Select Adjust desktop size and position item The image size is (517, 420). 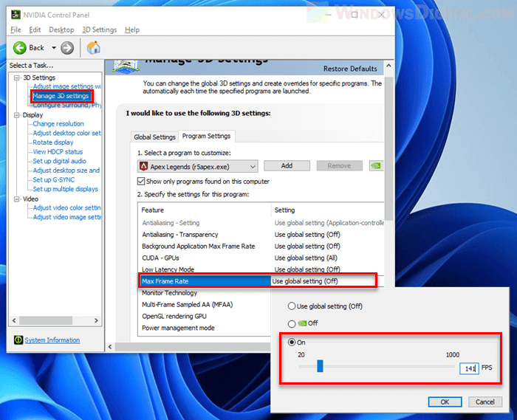pyautogui.click(x=66, y=171)
